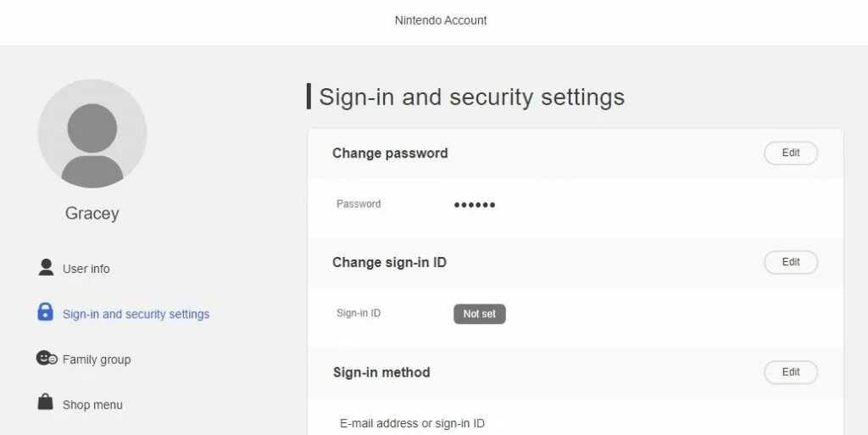The width and height of the screenshot is (868, 435).
Task: Click the Gracey profile avatar image
Action: 92,133
